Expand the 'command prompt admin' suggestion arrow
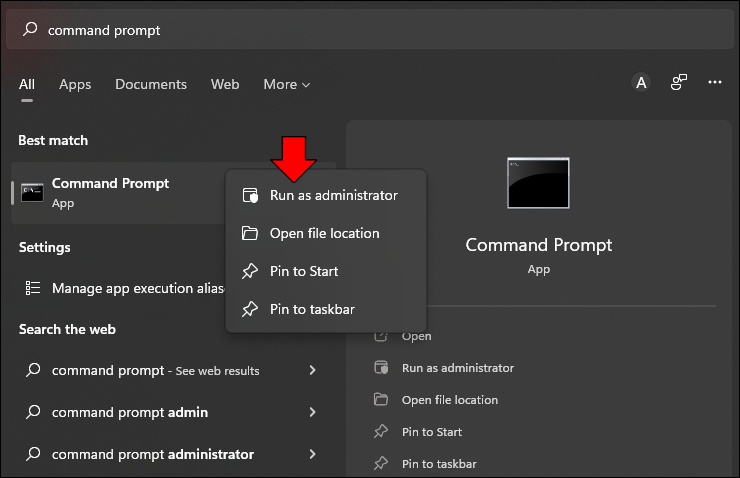This screenshot has width=740, height=478. click(x=313, y=412)
